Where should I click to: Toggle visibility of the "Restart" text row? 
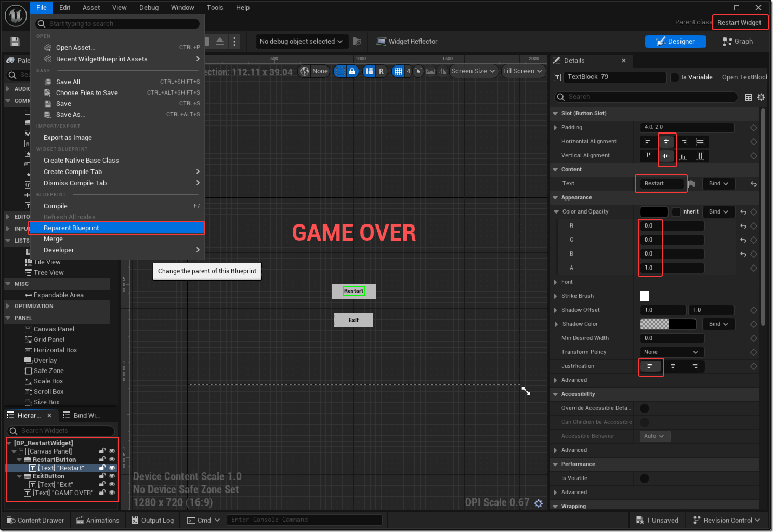tap(112, 468)
